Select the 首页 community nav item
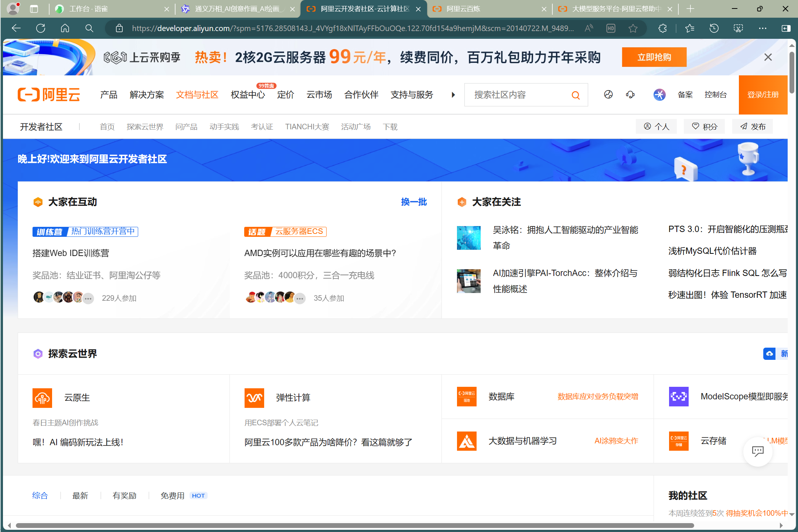 point(107,127)
